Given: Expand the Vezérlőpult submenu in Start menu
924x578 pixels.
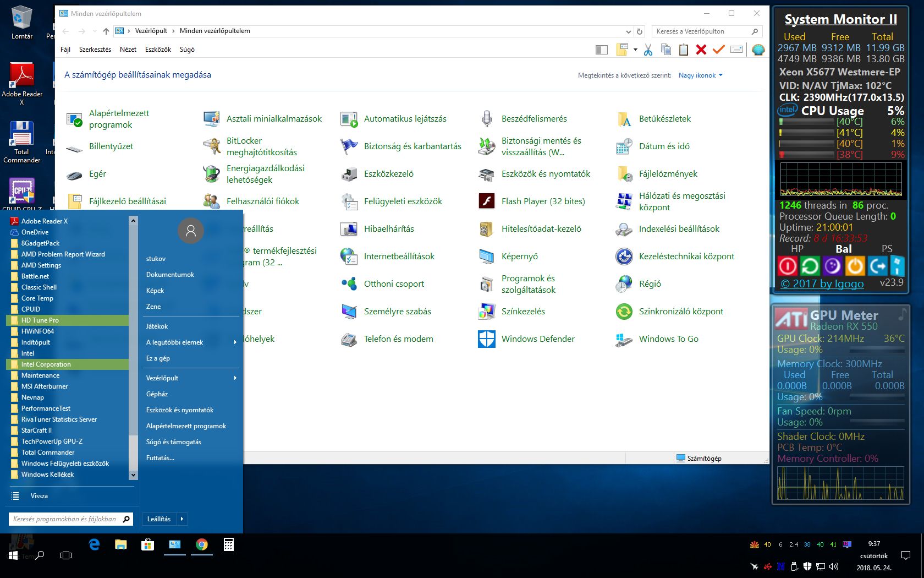Looking at the screenshot, I should [x=235, y=378].
